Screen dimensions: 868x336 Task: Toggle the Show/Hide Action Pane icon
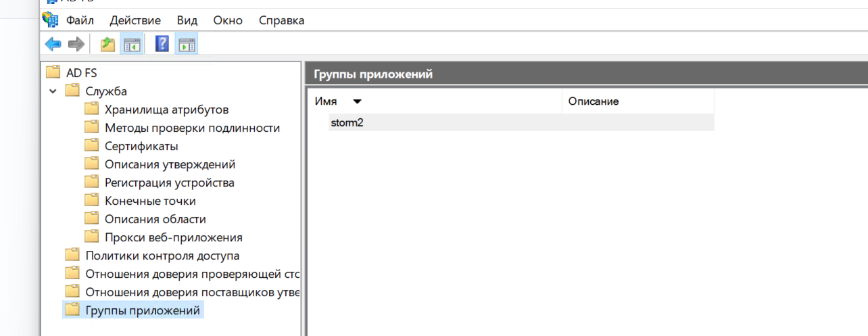pos(187,45)
